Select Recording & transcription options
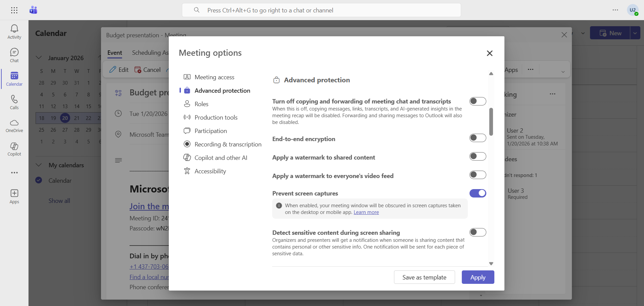The width and height of the screenshot is (644, 306). click(x=228, y=144)
